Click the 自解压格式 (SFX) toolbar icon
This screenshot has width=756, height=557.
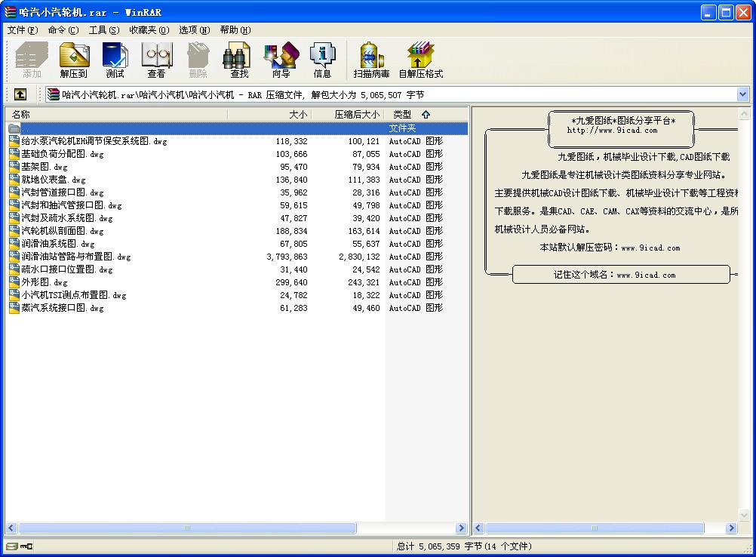(x=421, y=60)
